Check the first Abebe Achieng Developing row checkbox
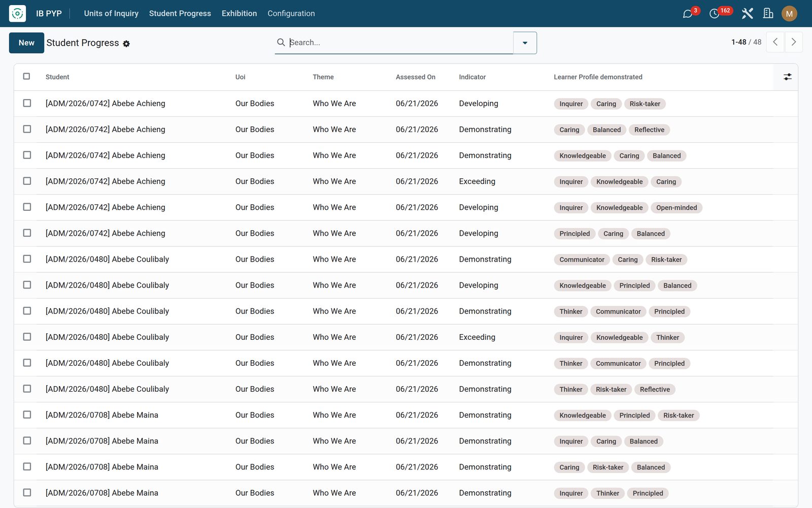This screenshot has height=508, width=812. (x=27, y=103)
